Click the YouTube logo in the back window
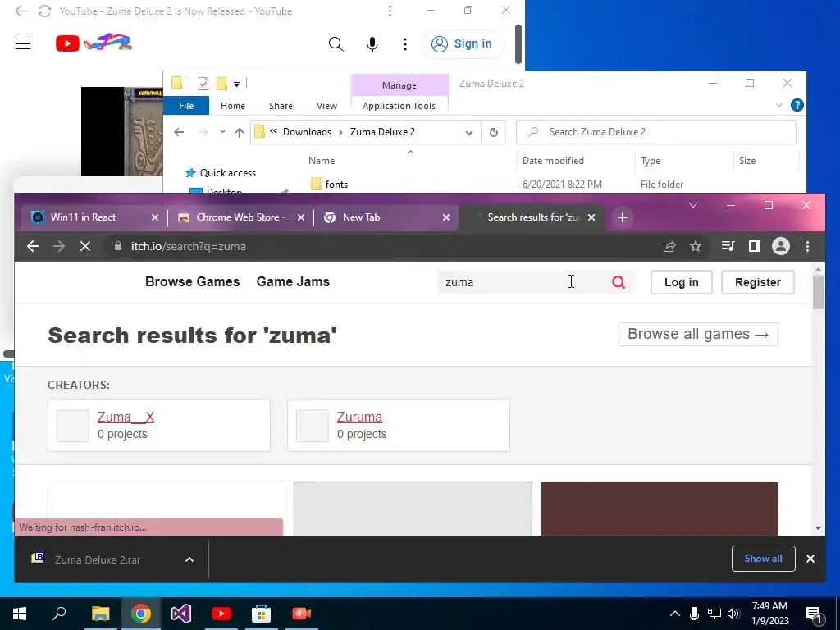Screen dimensions: 840x630 (x=67, y=43)
